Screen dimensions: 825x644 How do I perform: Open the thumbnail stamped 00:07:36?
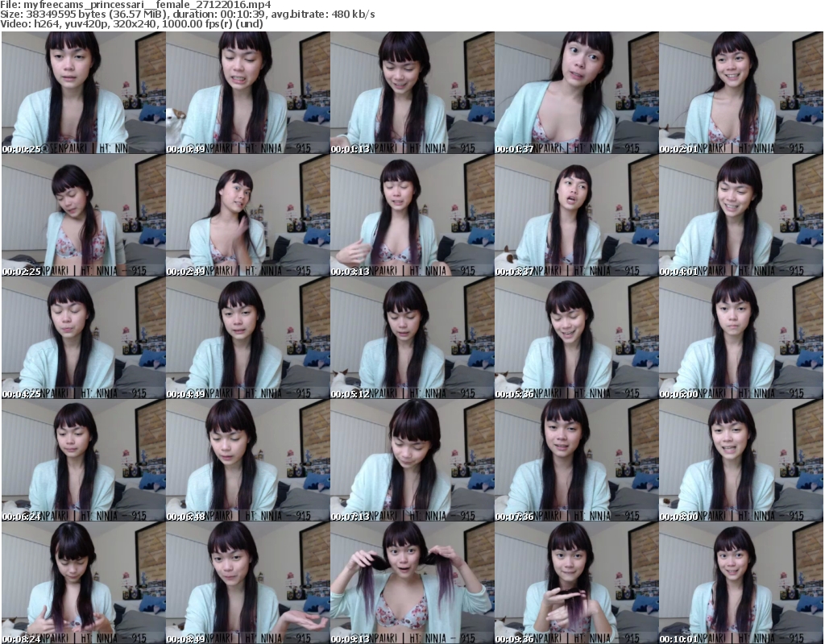point(577,461)
